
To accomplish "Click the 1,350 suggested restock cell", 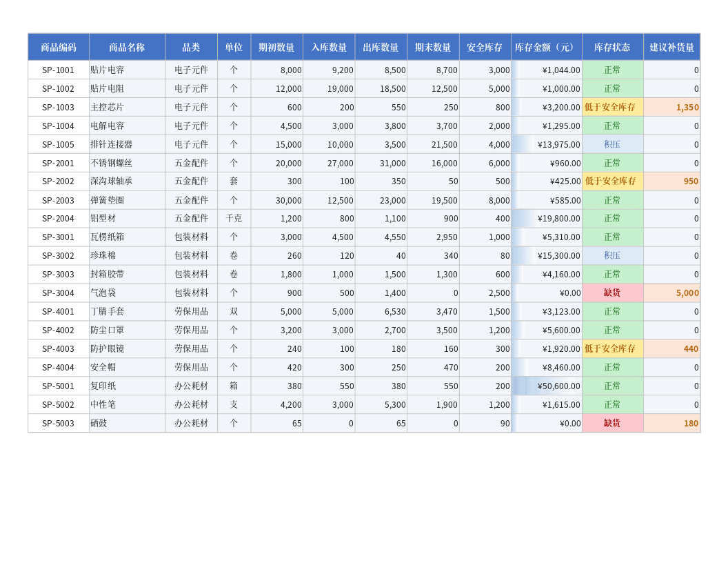I will (x=672, y=108).
